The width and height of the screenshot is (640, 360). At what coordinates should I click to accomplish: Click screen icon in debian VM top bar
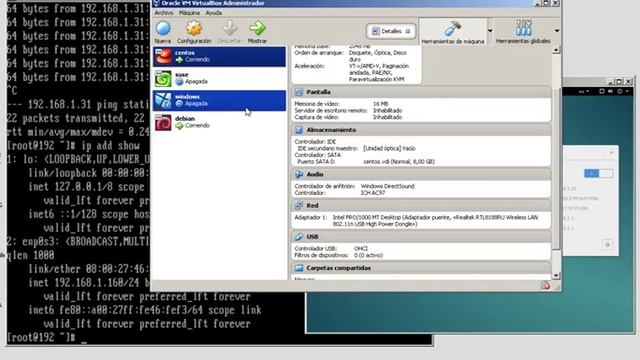pos(602,91)
